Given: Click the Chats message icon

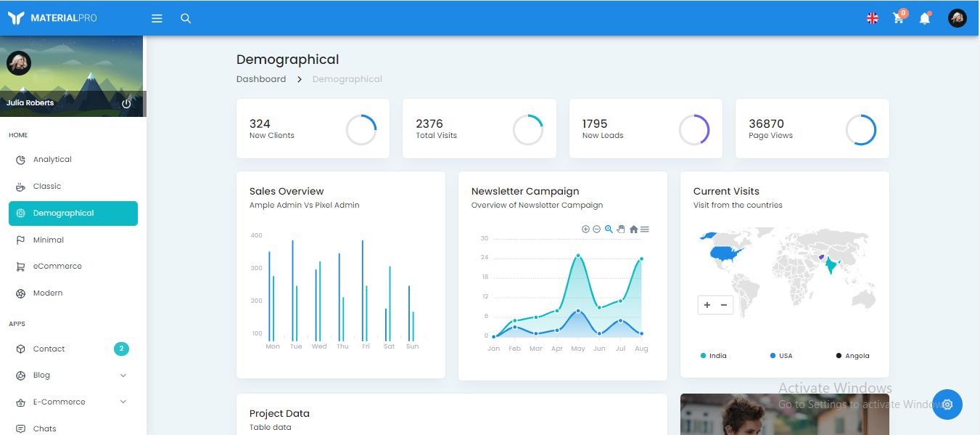Looking at the screenshot, I should 20,429.
